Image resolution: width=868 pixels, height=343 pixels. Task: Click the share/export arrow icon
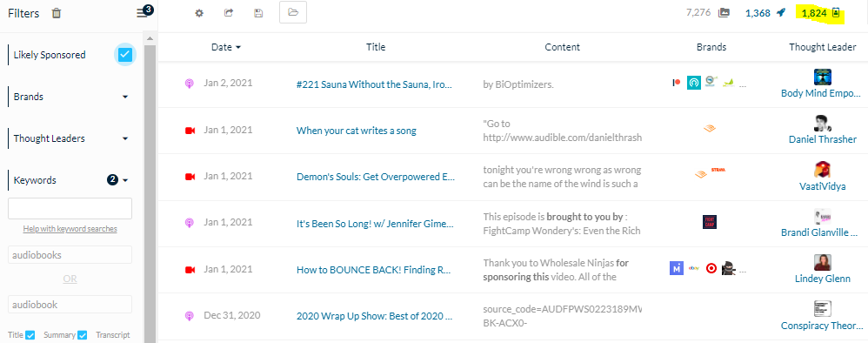229,13
